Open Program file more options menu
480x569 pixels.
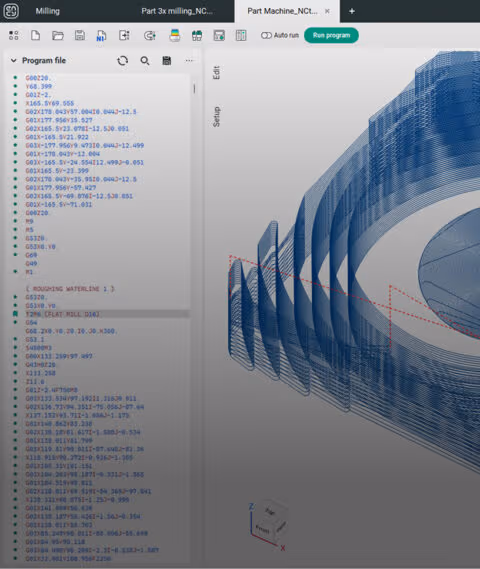pyautogui.click(x=189, y=61)
